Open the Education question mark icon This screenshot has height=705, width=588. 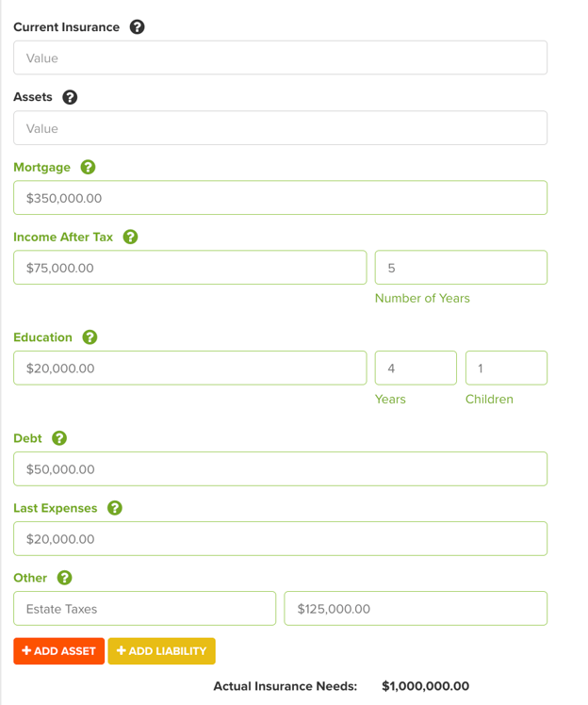point(90,337)
